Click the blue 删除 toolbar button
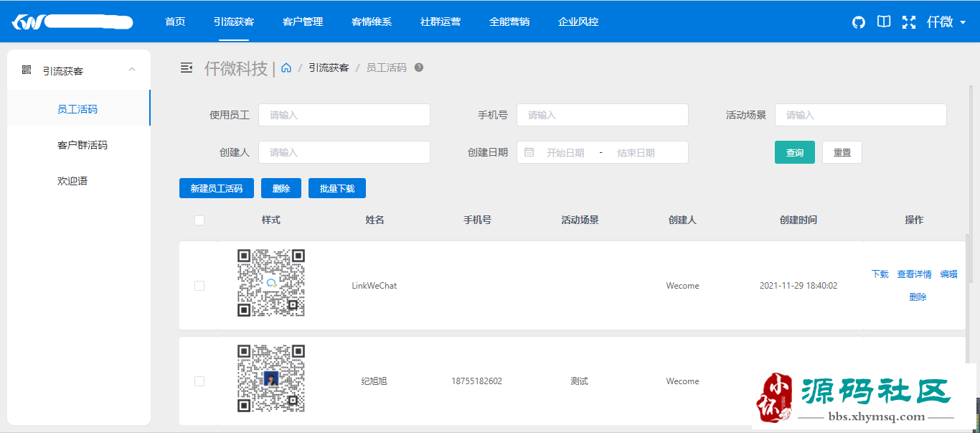Image resolution: width=980 pixels, height=433 pixels. 281,188
